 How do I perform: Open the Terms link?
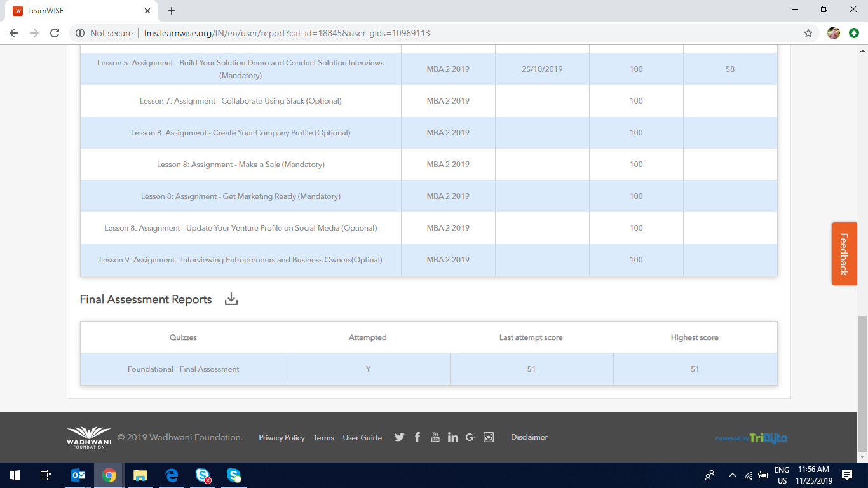click(x=323, y=438)
